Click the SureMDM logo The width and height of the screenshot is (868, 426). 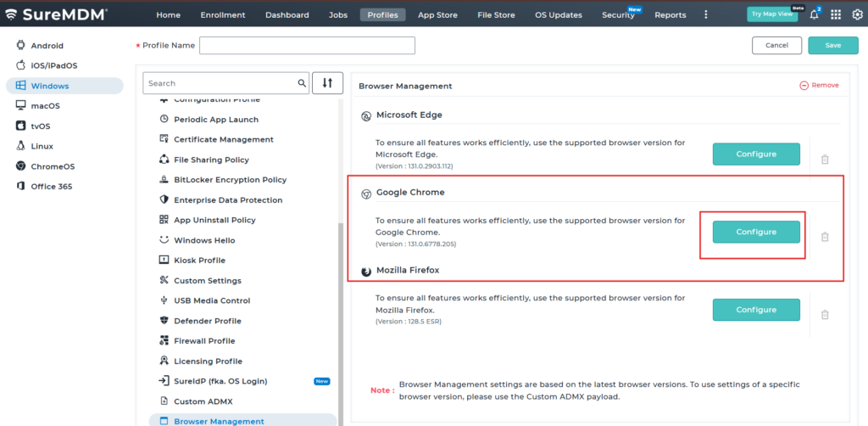[56, 14]
